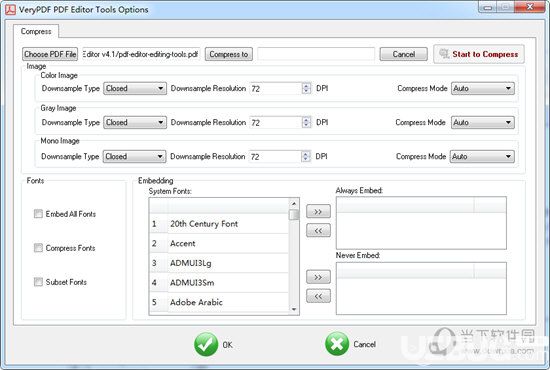Click the System Fonts scrollbar thumb
The height and width of the screenshot is (370, 550).
coord(294,215)
